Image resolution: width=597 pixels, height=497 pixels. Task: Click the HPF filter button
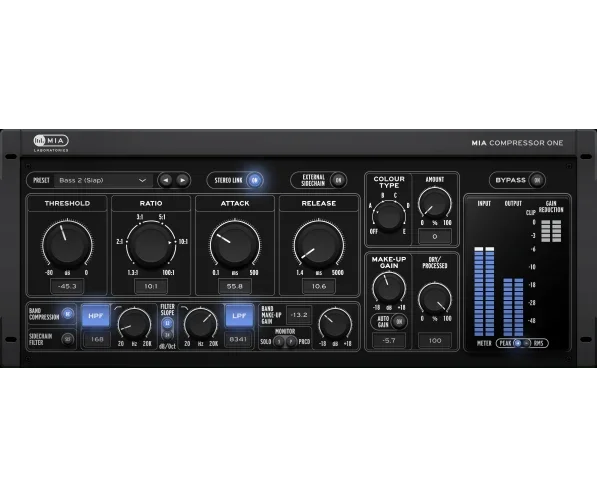click(96, 316)
